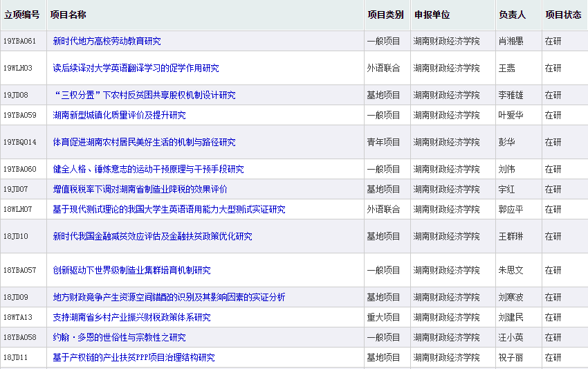Screen dimensions: 588x369
Task: Click the "三权分置"下农村反贫困 project link
Action: point(144,95)
